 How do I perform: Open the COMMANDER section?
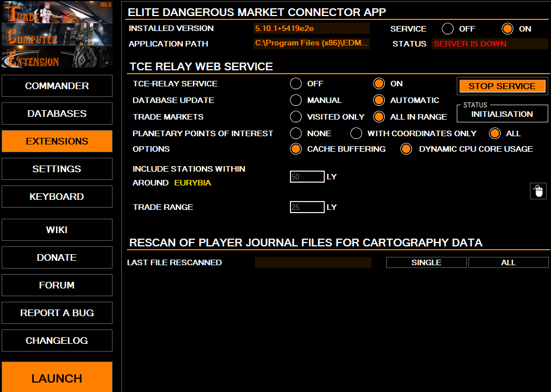pos(57,86)
